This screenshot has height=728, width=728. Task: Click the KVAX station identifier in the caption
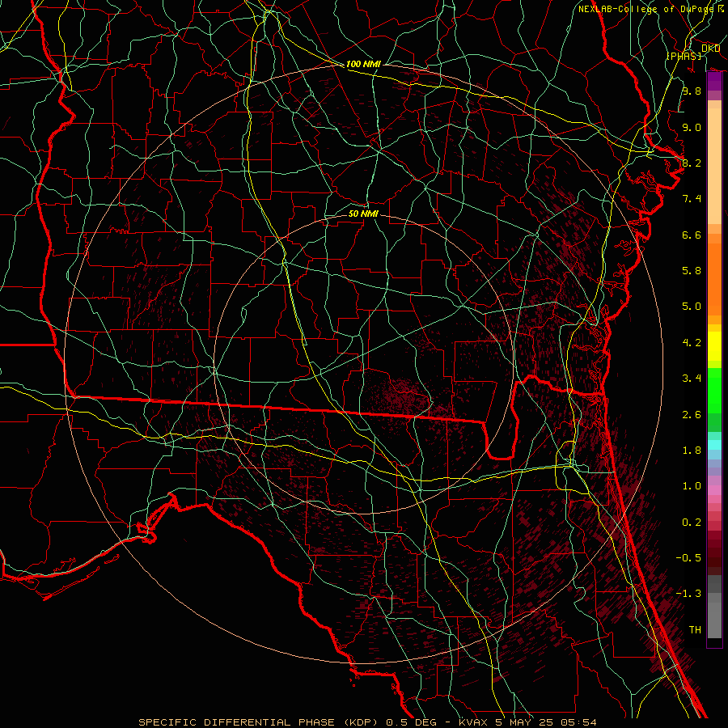coord(473,722)
